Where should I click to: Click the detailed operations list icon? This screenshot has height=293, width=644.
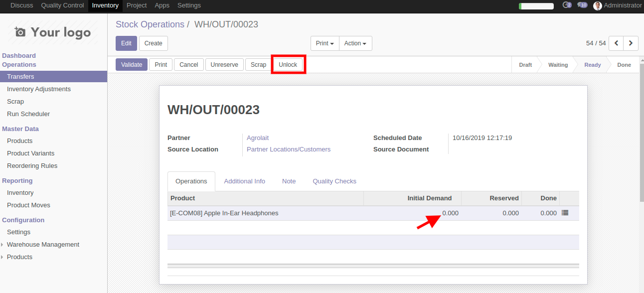pyautogui.click(x=565, y=213)
